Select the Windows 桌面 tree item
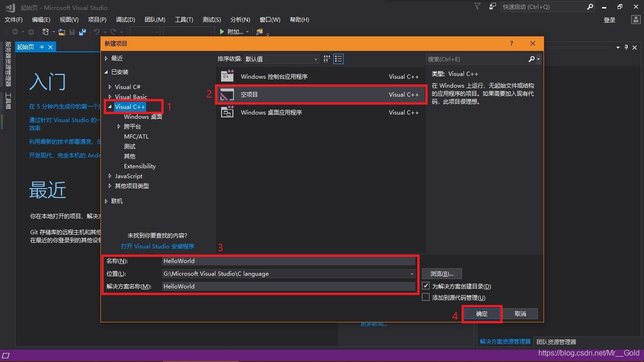644x362 pixels. tap(143, 116)
